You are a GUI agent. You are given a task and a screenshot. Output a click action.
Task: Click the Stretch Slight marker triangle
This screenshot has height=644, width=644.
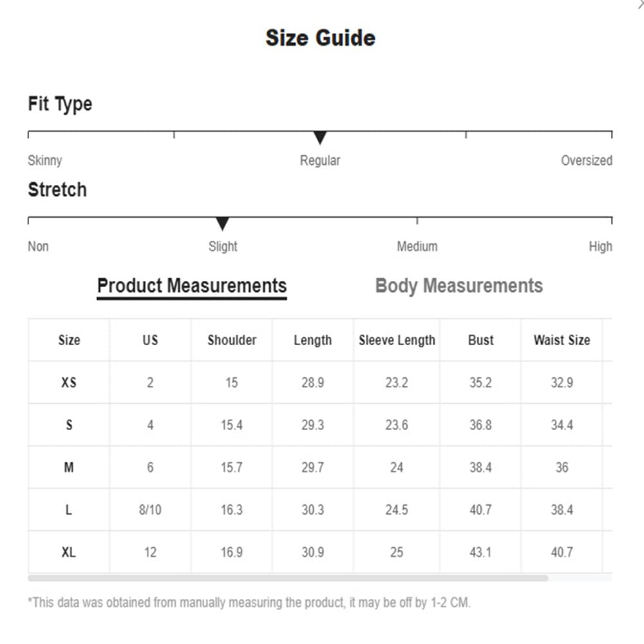tap(222, 224)
